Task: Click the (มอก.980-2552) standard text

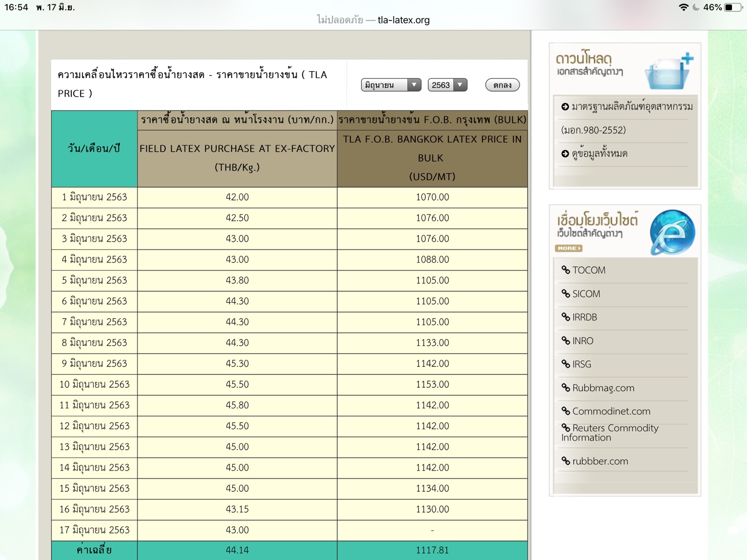Action: pyautogui.click(x=594, y=130)
